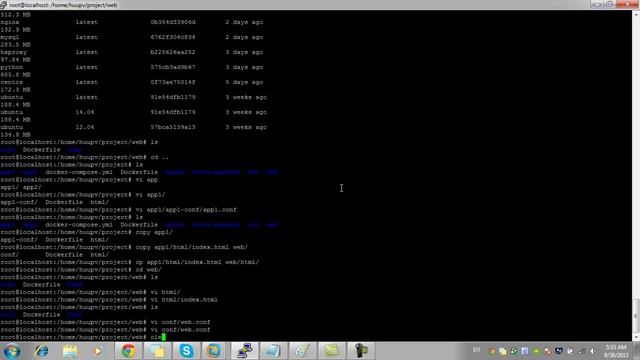This screenshot has width=640, height=360.
Task: Open Windows Explorer folder icon in taskbar
Action: click(x=70, y=351)
